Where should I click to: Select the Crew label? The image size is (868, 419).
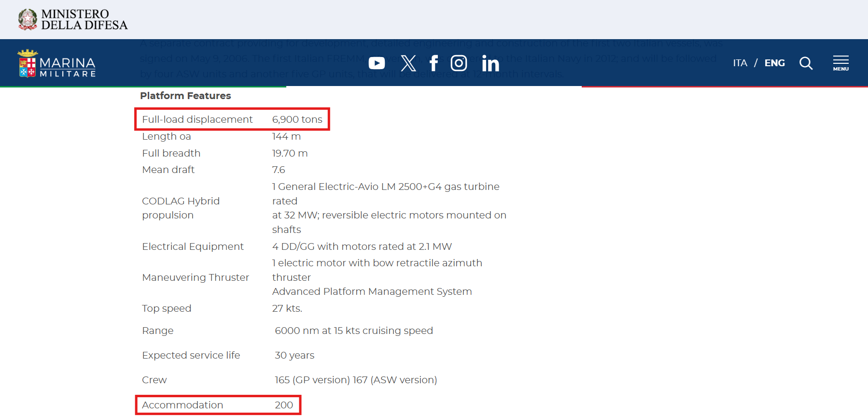(154, 380)
